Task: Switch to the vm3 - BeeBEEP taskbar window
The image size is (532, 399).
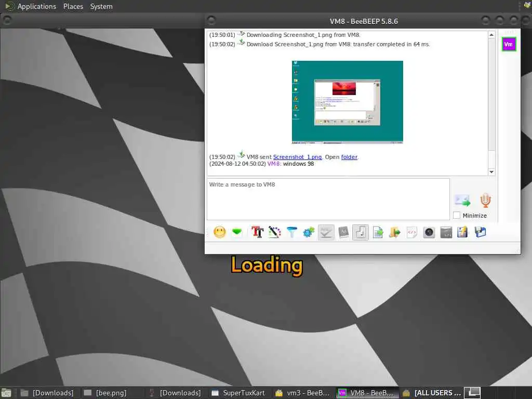Action: (303, 393)
